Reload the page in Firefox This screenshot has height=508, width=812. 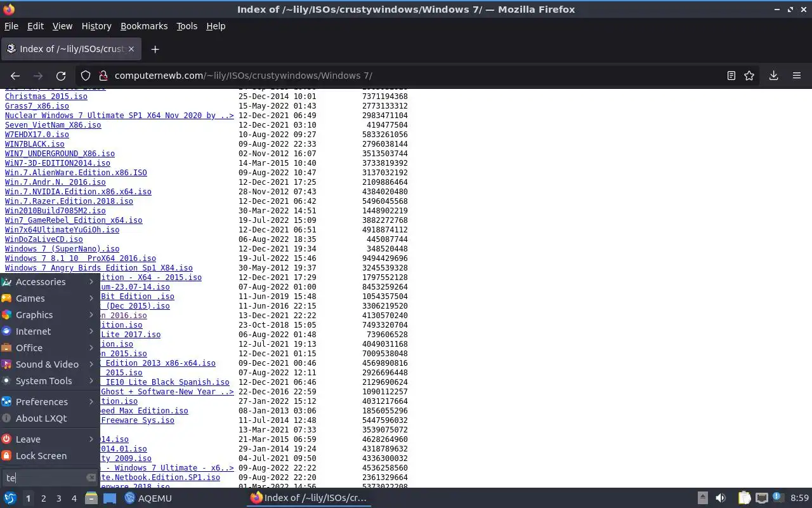61,76
